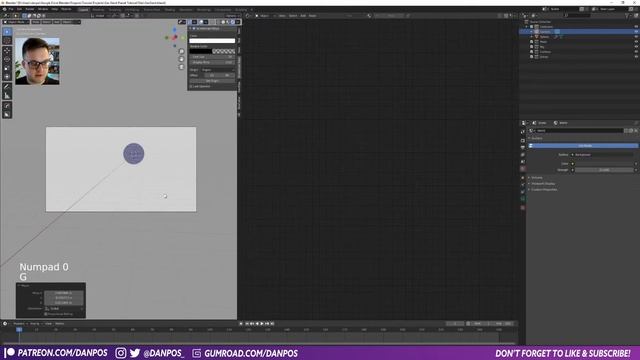640x360 pixels.
Task: Toggle viewport overlays on or off
Action: pyautogui.click(x=201, y=22)
